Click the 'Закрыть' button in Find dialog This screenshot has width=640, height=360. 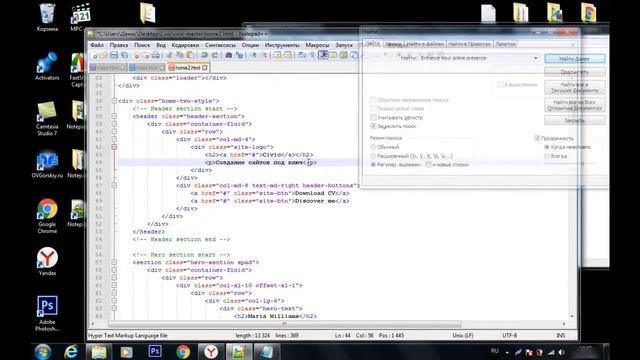(574, 120)
